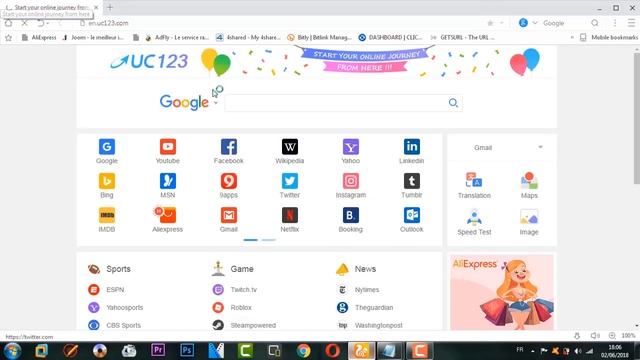This screenshot has width=640, height=360.
Task: Open the Instagram shortcut tile
Action: click(x=351, y=186)
